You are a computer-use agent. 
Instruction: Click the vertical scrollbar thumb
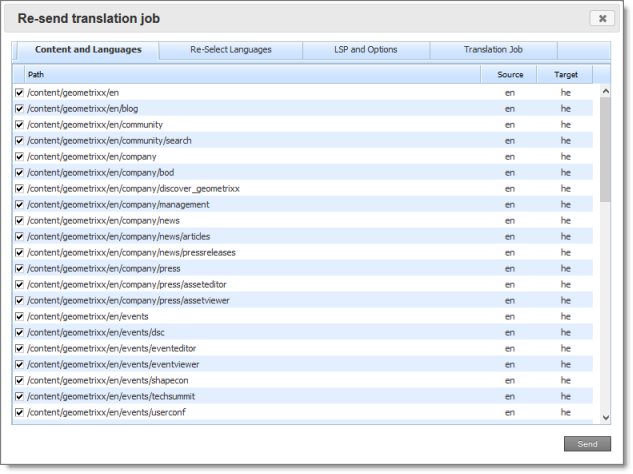pyautogui.click(x=605, y=149)
